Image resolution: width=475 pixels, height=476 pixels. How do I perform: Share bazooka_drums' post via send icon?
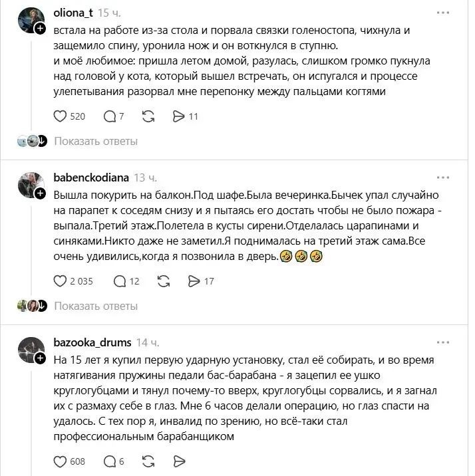click(x=179, y=461)
